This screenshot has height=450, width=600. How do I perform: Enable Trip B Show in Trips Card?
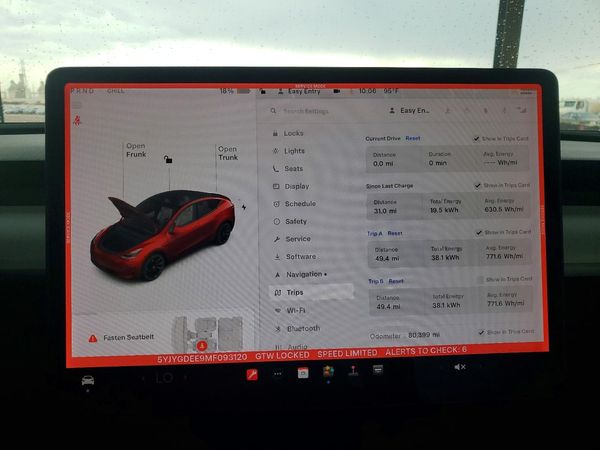tap(480, 280)
